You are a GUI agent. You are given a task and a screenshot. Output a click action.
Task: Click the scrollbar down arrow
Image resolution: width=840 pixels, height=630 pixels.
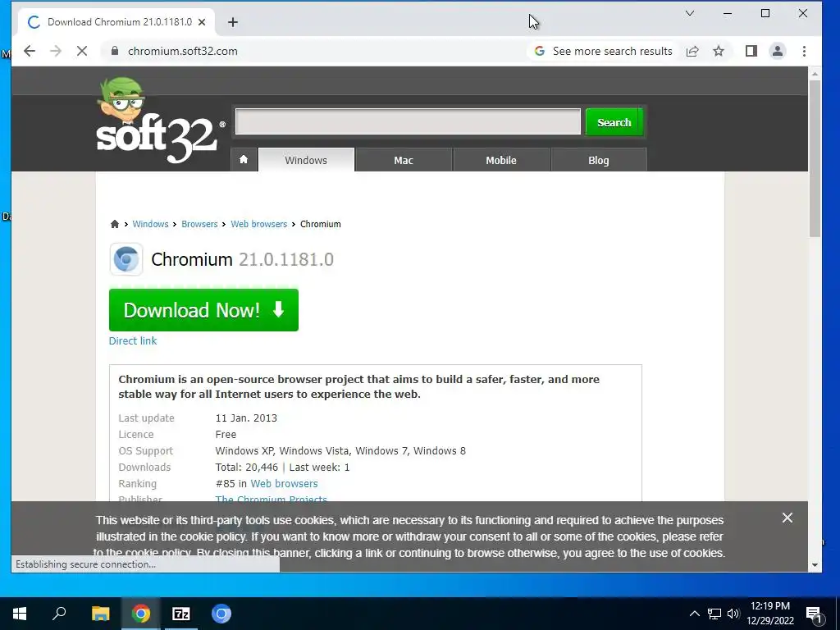pos(815,564)
